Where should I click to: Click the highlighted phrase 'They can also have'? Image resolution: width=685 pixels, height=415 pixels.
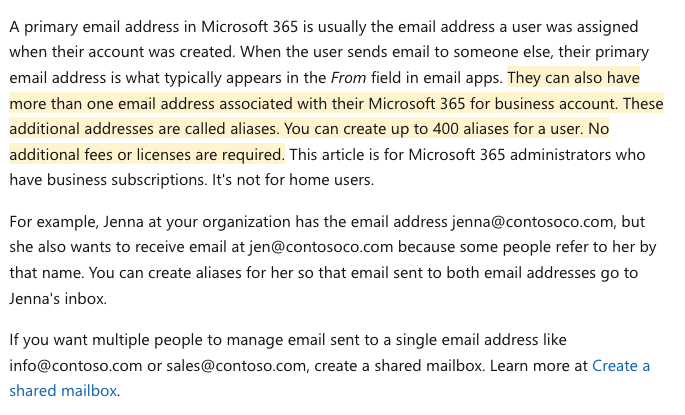pos(573,78)
